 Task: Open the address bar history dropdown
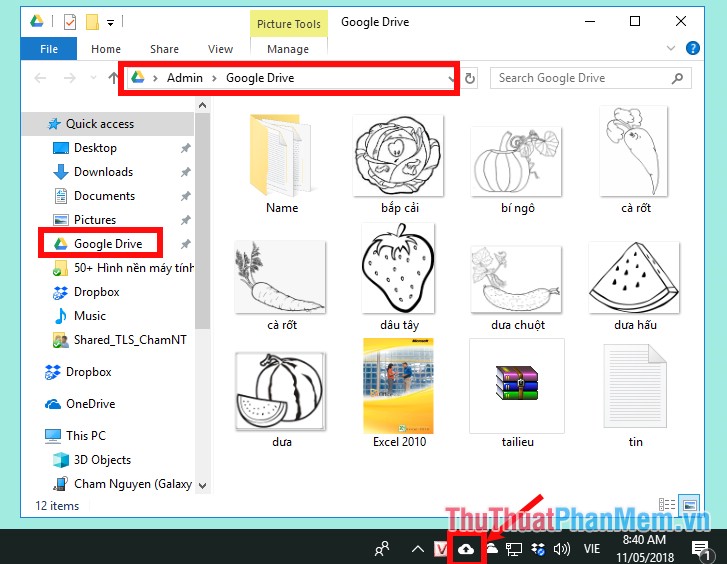point(451,78)
